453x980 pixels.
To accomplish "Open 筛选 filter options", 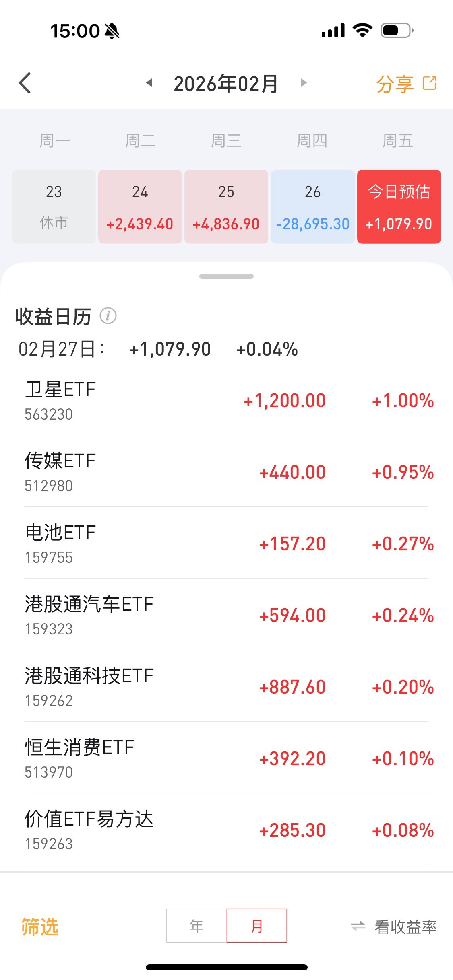I will tap(40, 927).
